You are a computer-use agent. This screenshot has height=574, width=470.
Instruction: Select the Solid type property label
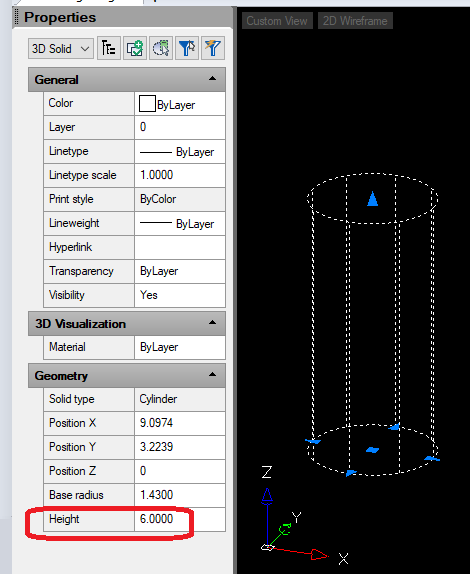[71, 399]
